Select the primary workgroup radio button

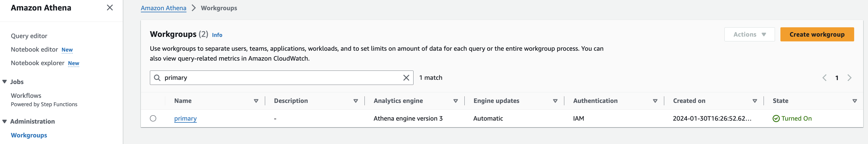click(153, 118)
